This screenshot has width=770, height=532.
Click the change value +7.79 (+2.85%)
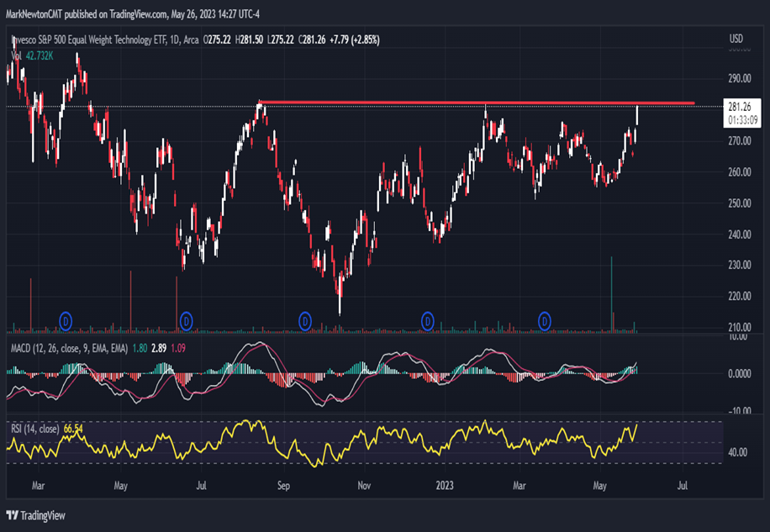coord(355,40)
